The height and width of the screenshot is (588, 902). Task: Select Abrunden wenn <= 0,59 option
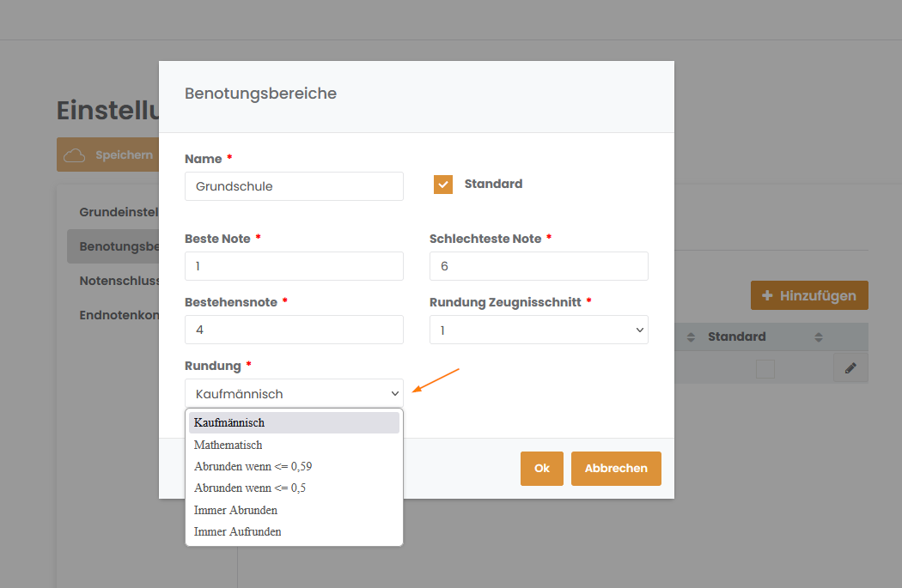[294, 466]
